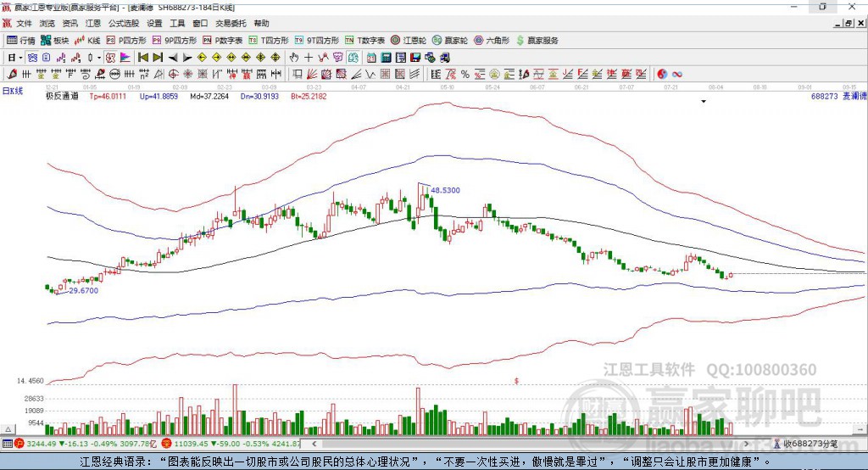Click the 688273 stock code label
This screenshot has height=470, width=868.
825,96
